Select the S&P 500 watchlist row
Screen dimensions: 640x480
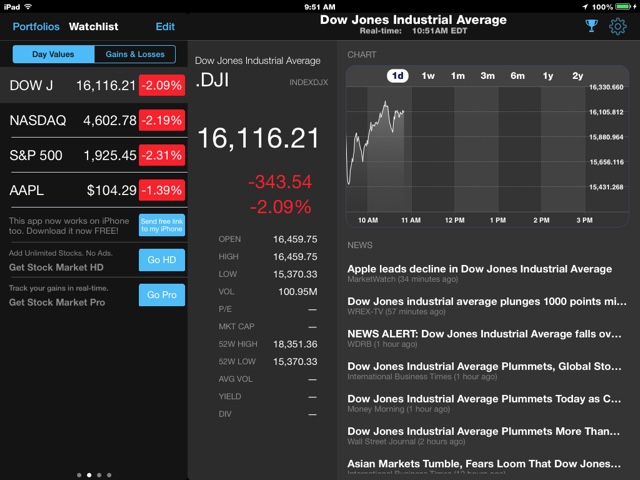pyautogui.click(x=94, y=155)
